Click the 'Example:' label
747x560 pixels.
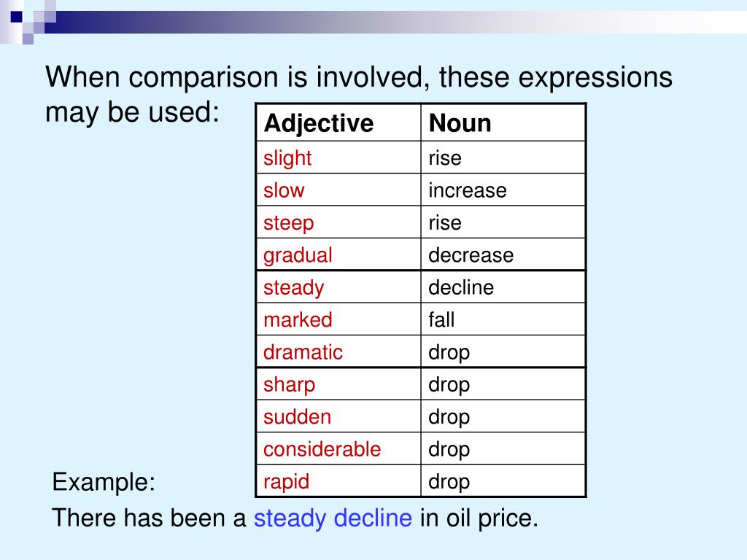[x=104, y=482]
